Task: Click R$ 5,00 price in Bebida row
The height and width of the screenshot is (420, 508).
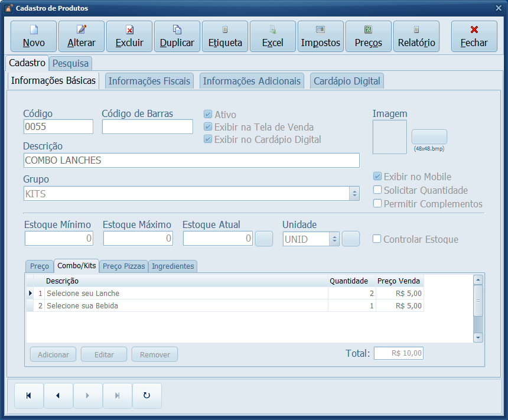Action: coord(400,305)
